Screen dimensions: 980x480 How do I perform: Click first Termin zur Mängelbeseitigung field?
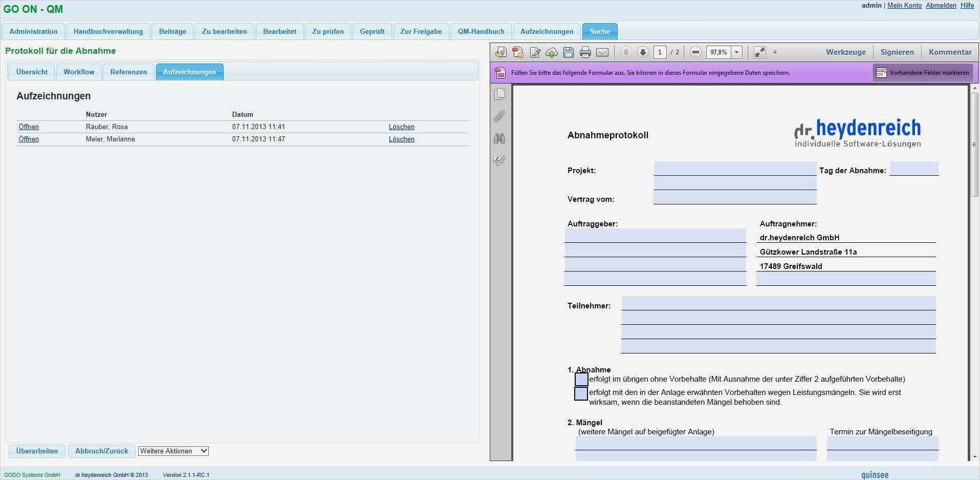(x=883, y=443)
